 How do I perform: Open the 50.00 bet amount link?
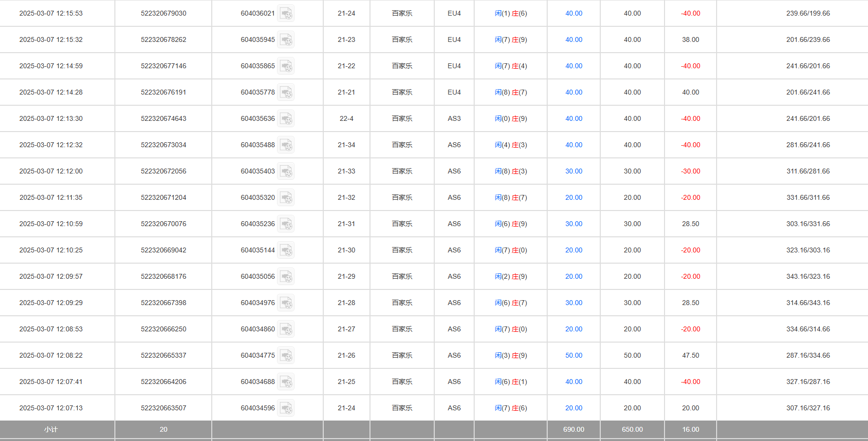coord(573,356)
